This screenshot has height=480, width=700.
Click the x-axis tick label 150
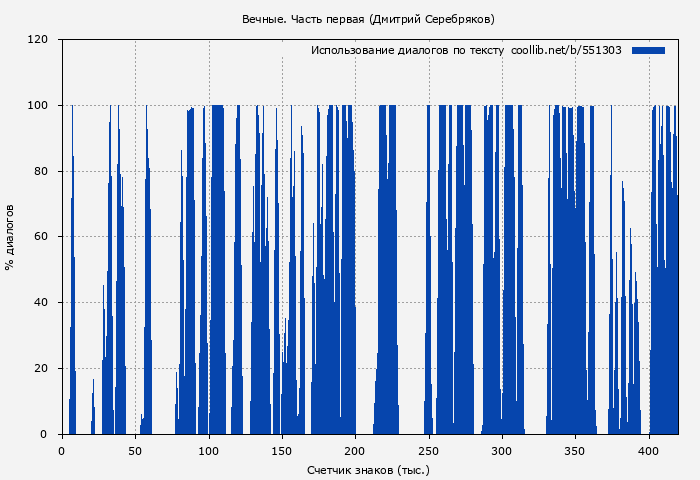click(x=282, y=451)
